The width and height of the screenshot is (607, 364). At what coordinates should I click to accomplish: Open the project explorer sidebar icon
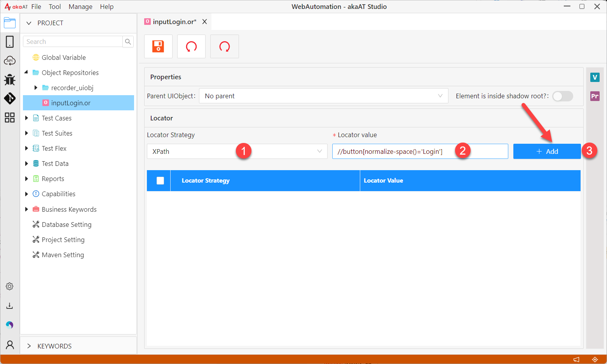click(10, 23)
